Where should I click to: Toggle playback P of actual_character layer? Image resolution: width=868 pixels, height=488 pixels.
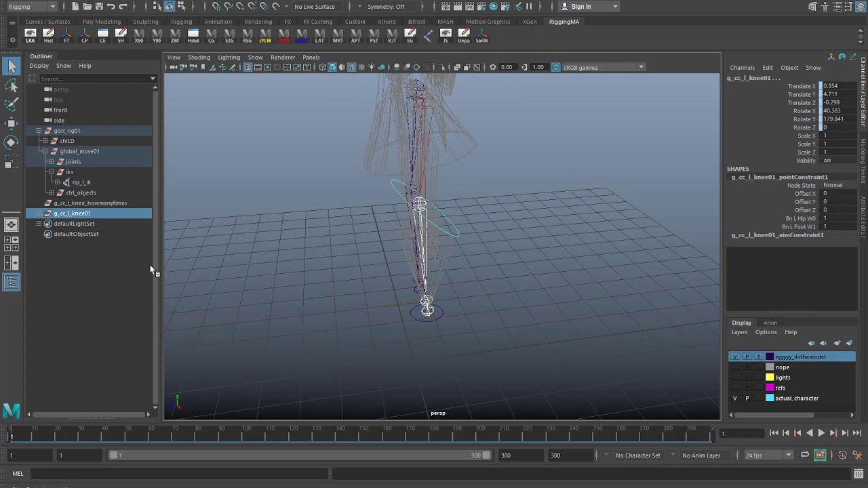click(747, 398)
